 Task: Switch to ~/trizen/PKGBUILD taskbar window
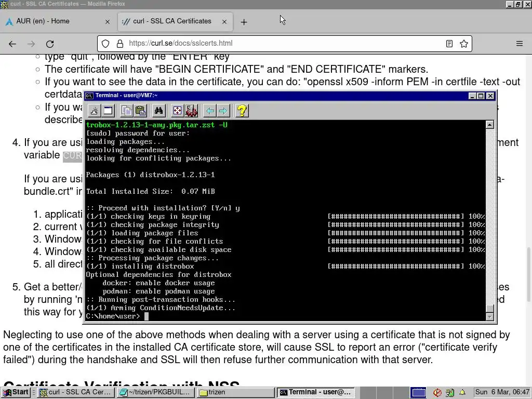[x=156, y=392]
